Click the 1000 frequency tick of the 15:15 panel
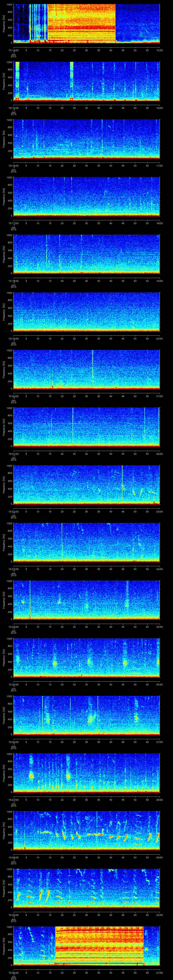Image resolution: width=173 pixels, height=980 pixels. coord(9,62)
